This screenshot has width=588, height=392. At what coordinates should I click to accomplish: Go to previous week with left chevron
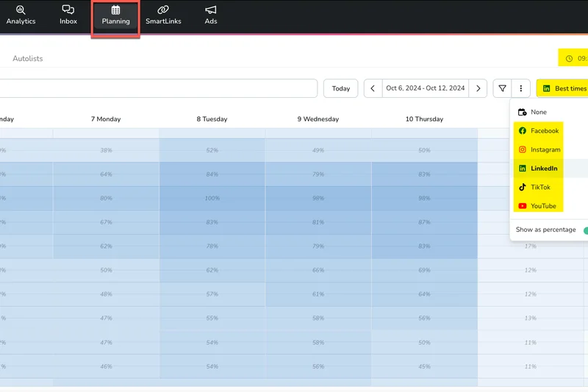pos(373,88)
